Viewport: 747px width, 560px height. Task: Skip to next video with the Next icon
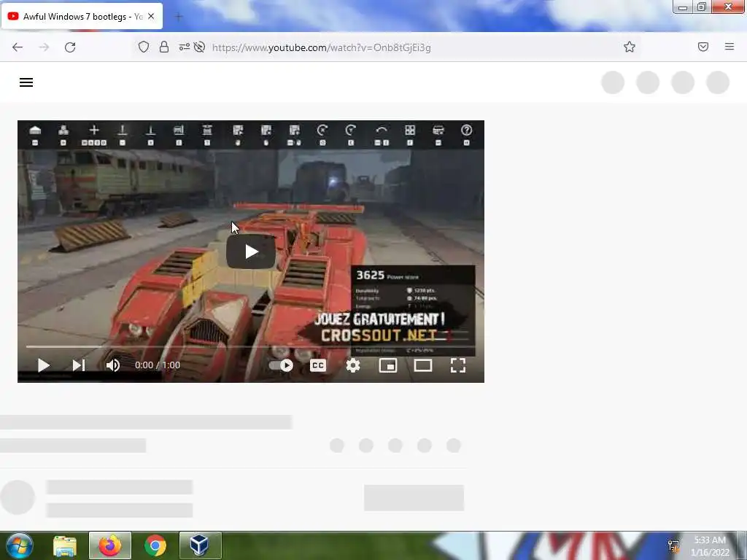(x=79, y=365)
